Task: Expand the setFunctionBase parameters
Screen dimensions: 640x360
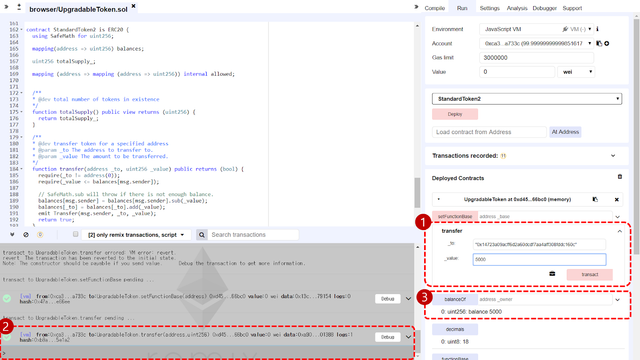Action: [618, 217]
